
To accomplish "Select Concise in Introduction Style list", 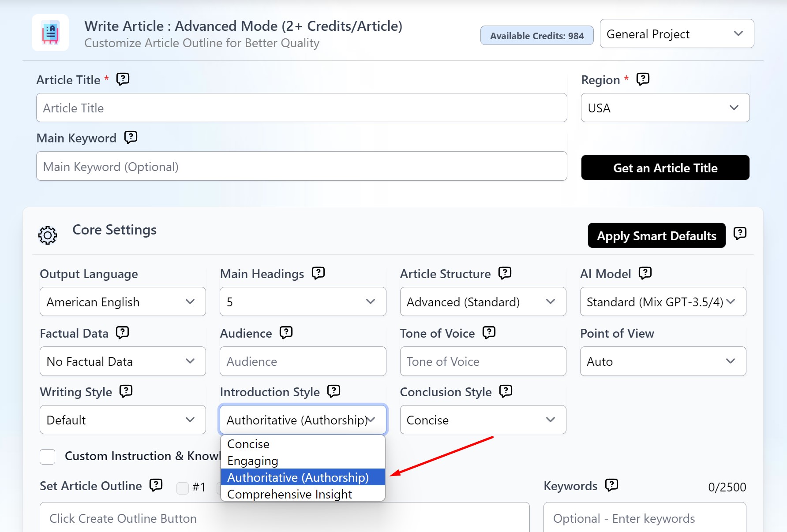I will [x=303, y=444].
